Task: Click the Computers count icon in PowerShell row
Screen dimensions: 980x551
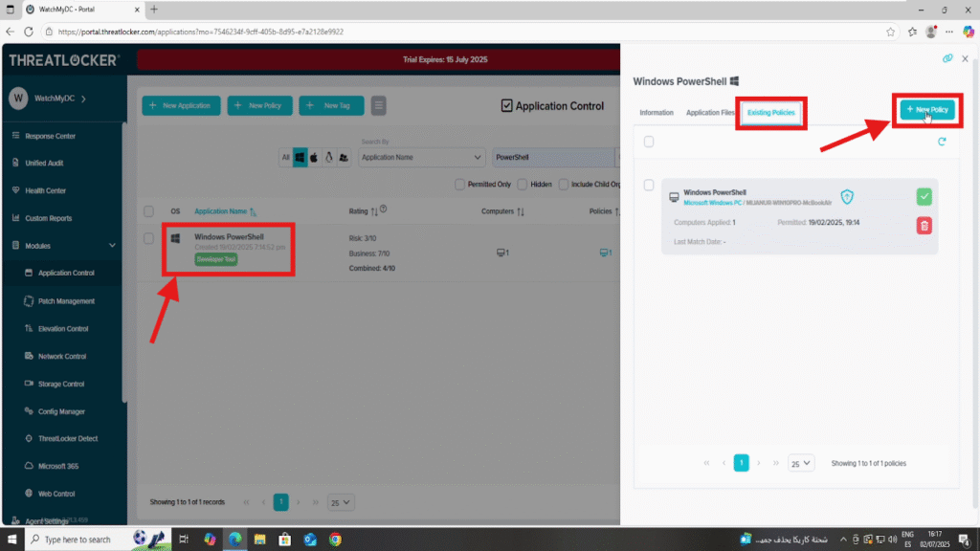Action: (502, 253)
